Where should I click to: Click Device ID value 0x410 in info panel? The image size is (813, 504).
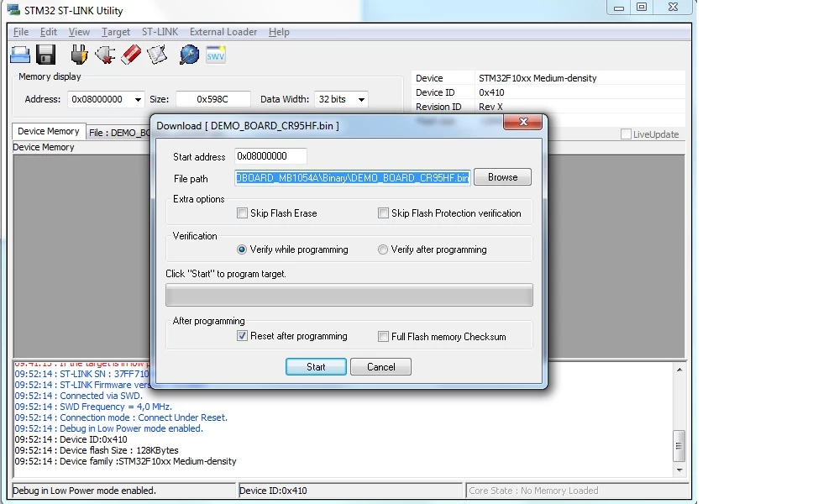491,92
